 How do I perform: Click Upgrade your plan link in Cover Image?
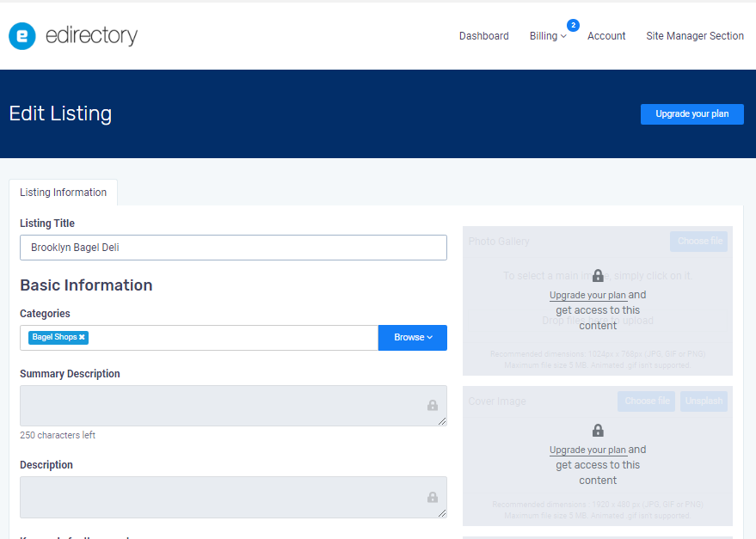pyautogui.click(x=588, y=450)
